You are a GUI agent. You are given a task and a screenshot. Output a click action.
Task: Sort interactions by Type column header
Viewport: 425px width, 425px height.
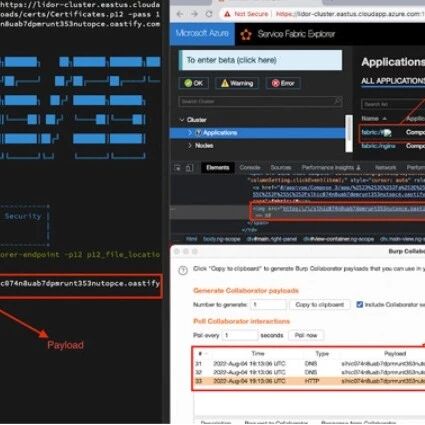coord(322,354)
